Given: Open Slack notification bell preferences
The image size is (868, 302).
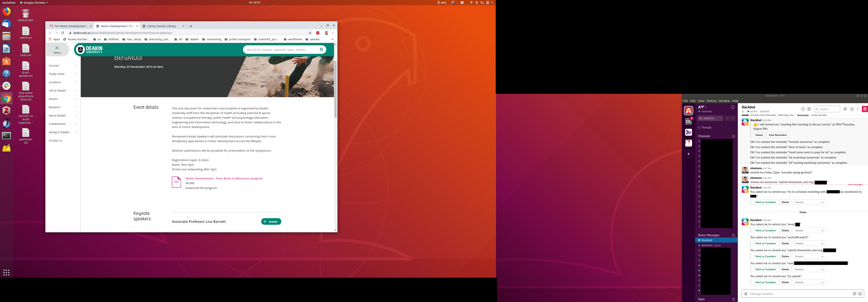Looking at the screenshot, I should click(x=733, y=107).
